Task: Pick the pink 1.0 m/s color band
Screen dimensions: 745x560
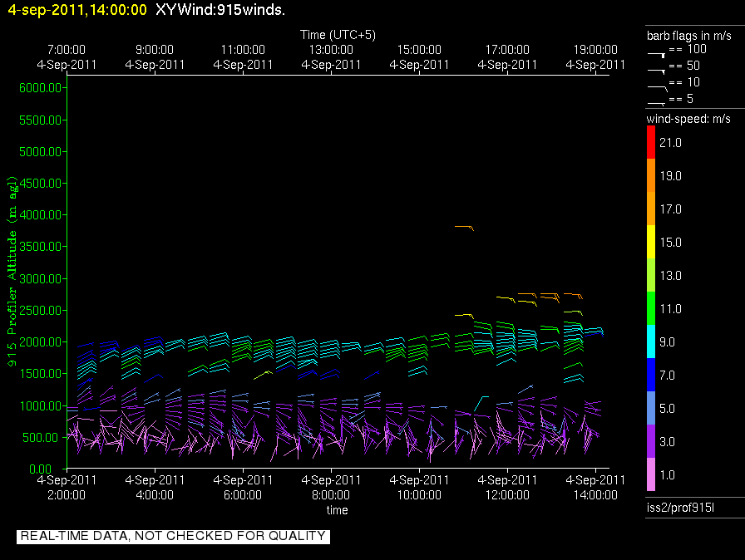Action: (x=651, y=474)
